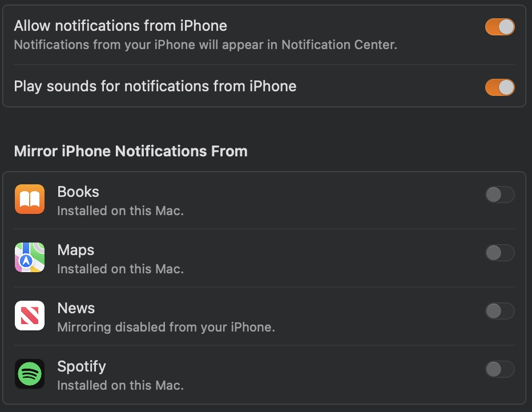Click the Books app icon
Screen dimensions: 532x412
(x=30, y=199)
